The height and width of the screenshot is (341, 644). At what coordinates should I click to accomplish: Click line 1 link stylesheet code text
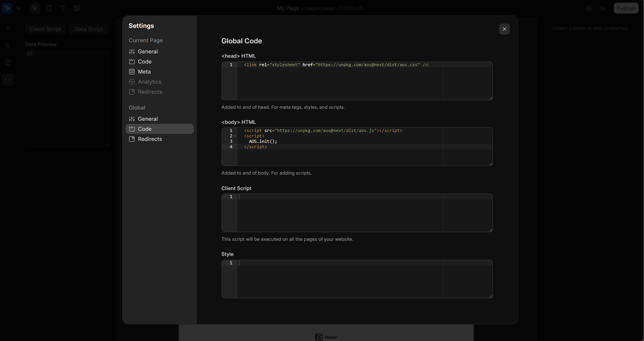[336, 65]
